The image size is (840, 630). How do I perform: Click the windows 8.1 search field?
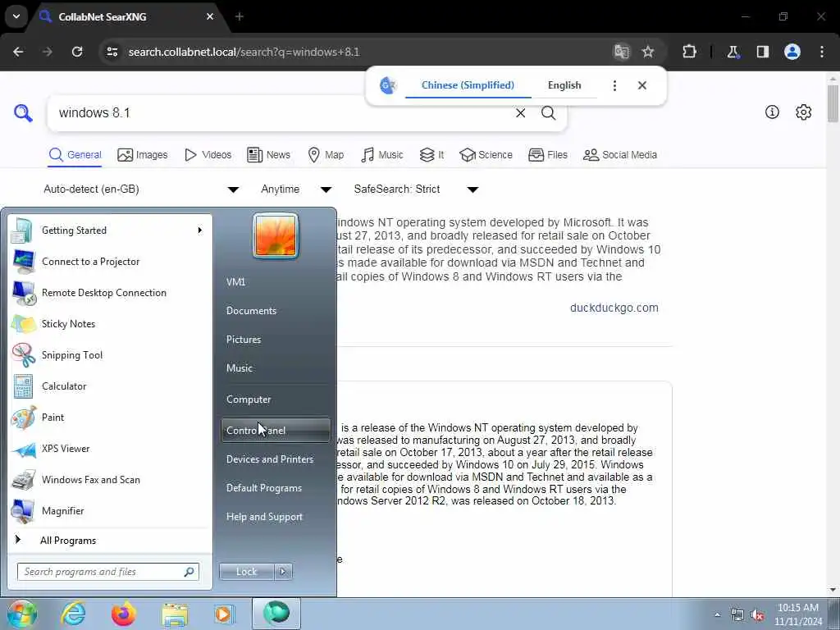282,113
